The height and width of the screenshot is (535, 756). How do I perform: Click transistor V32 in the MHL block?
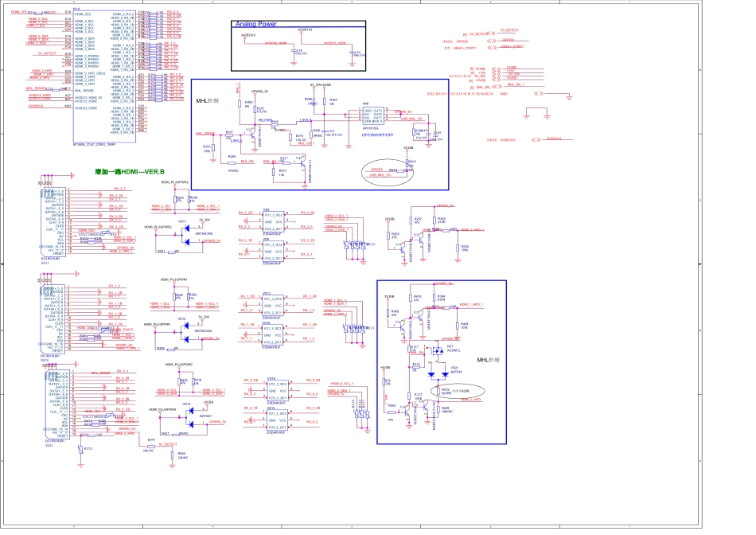coord(251,135)
